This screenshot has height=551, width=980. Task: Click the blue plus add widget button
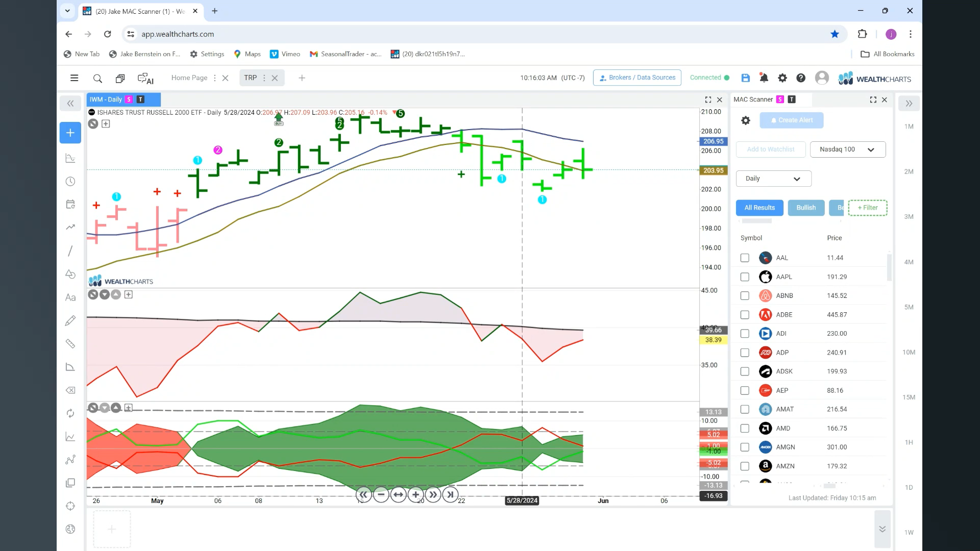[x=70, y=133]
